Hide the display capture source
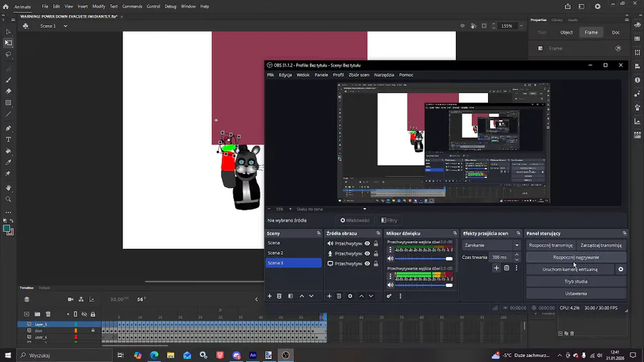644x362 pixels. coord(367,263)
